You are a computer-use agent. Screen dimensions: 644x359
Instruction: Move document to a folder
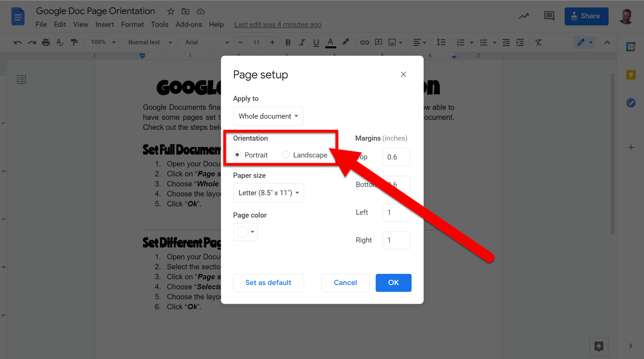click(186, 11)
